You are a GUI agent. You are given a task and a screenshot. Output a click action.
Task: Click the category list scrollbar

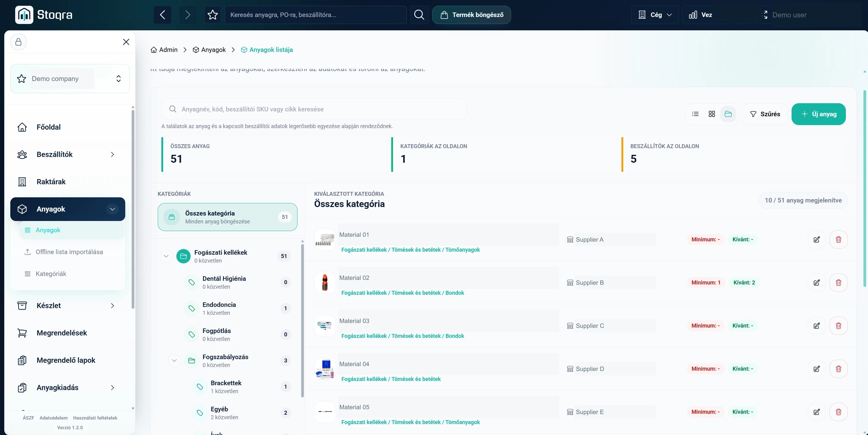(302, 320)
